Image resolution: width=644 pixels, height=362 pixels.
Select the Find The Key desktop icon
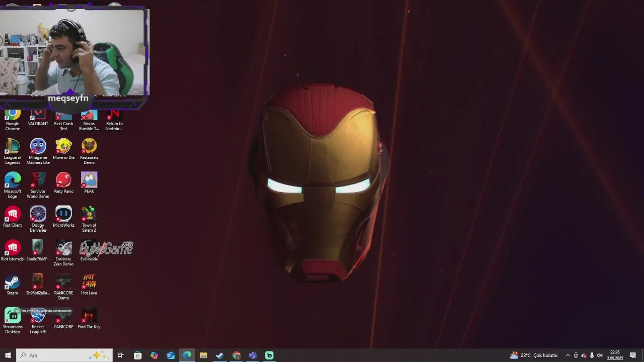coord(89,318)
